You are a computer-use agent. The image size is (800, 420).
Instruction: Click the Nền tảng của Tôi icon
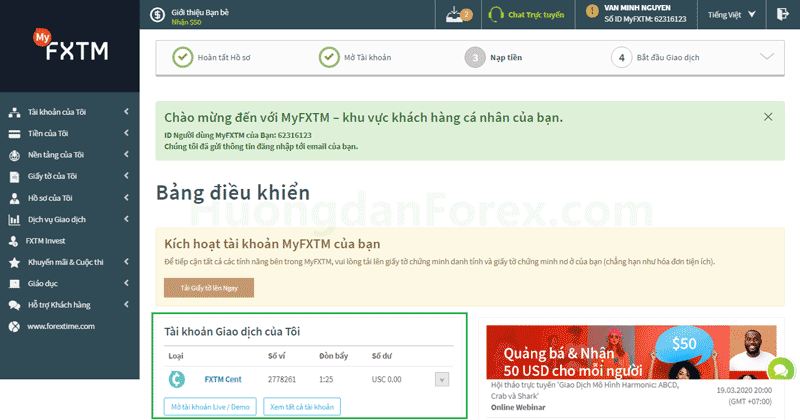coord(14,155)
